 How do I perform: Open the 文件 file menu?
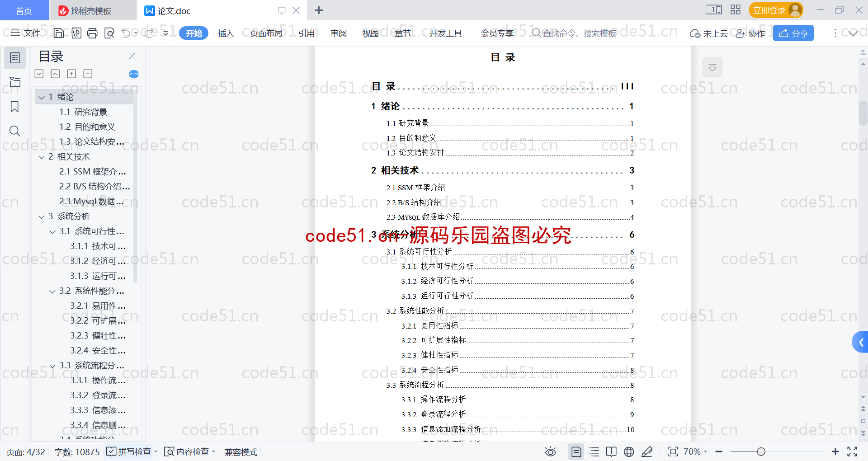[26, 33]
